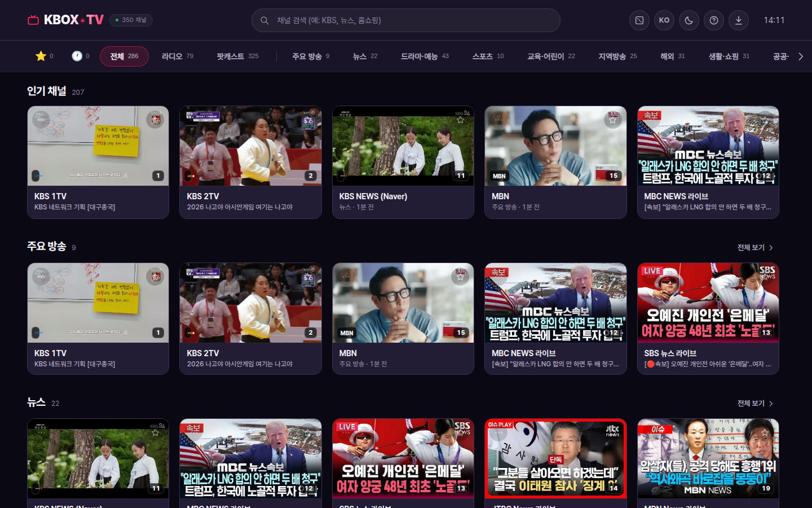Select the 전체 286 tab

click(124, 56)
